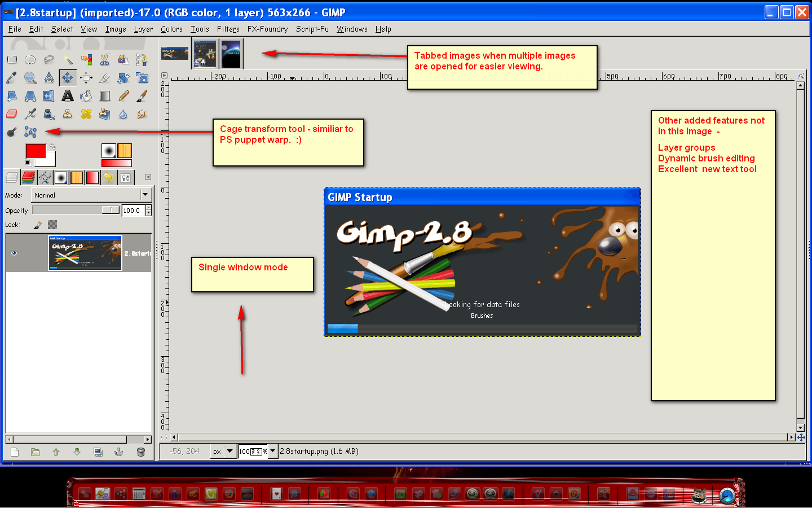Open the Filters menu
The image size is (812, 508).
(x=228, y=29)
